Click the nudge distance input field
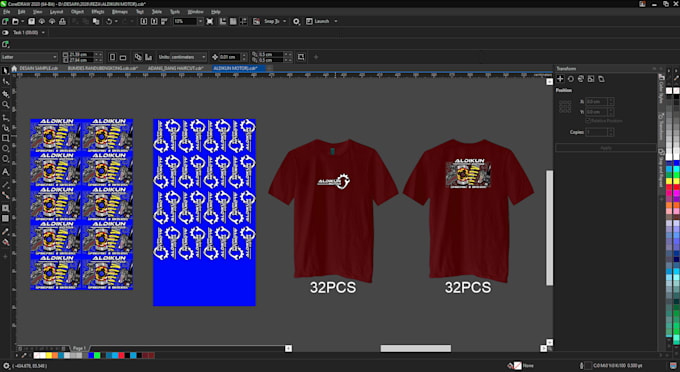Screen dimensions: 680x372 (229, 57)
